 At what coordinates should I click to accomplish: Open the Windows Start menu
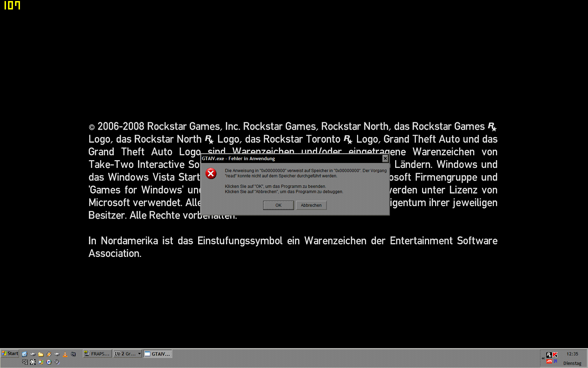[x=10, y=354]
